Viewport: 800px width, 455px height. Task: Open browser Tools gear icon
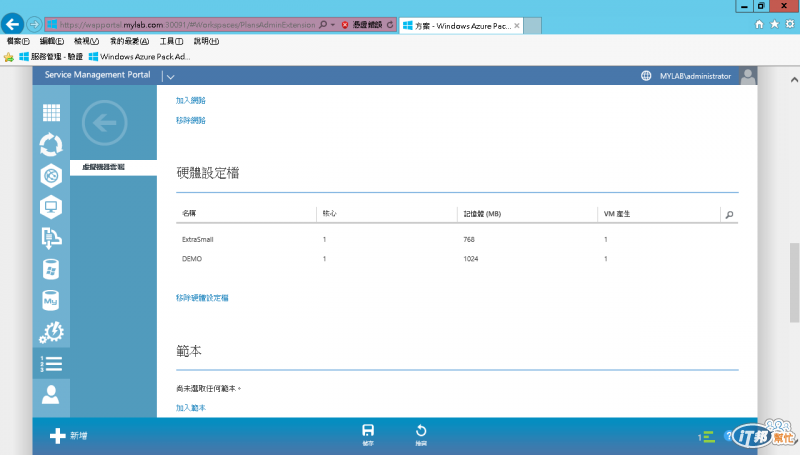pyautogui.click(x=790, y=24)
